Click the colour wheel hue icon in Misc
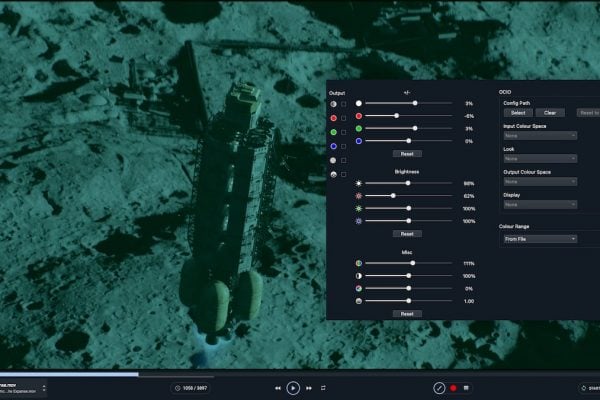The height and width of the screenshot is (400, 600). [359, 289]
